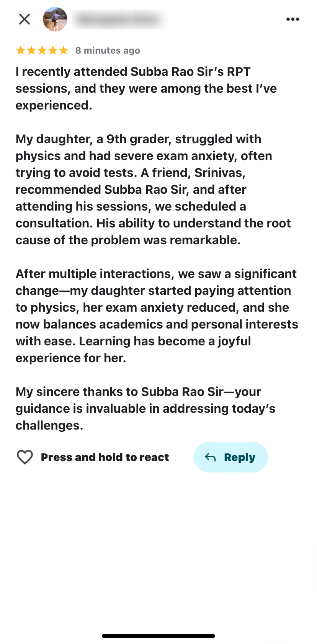317x644 pixels.
Task: Tap the paragraph about the 9th grader daughter
Action: click(153, 190)
